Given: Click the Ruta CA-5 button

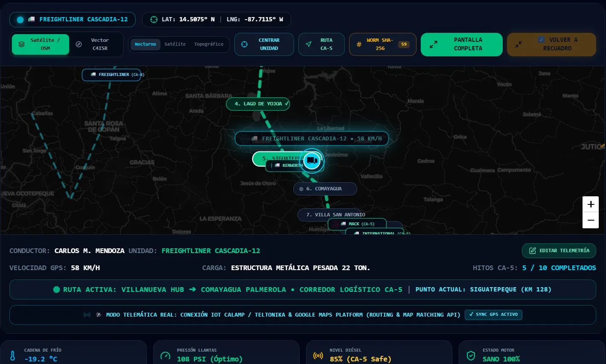Looking at the screenshot, I should [x=321, y=44].
